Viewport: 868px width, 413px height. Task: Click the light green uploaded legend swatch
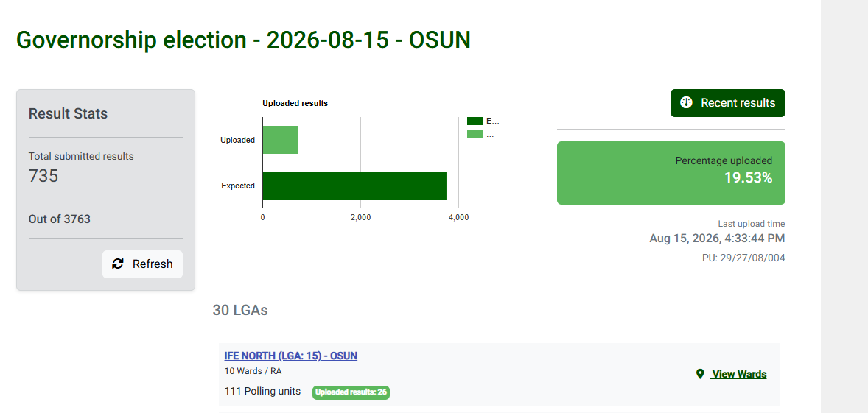pos(475,134)
